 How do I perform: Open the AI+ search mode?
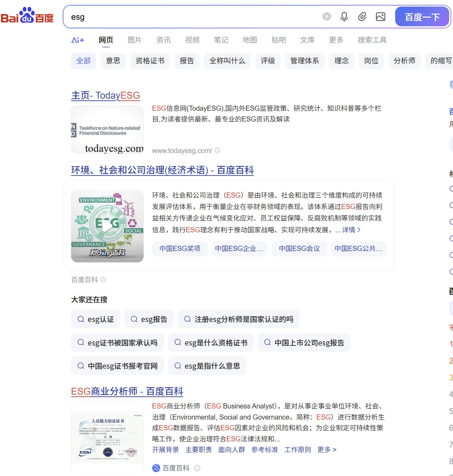77,40
